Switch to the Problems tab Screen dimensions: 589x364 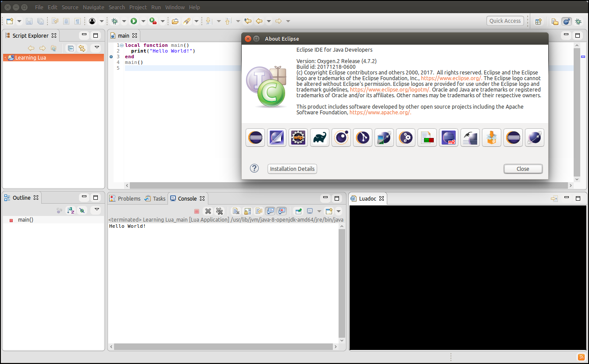coord(125,198)
